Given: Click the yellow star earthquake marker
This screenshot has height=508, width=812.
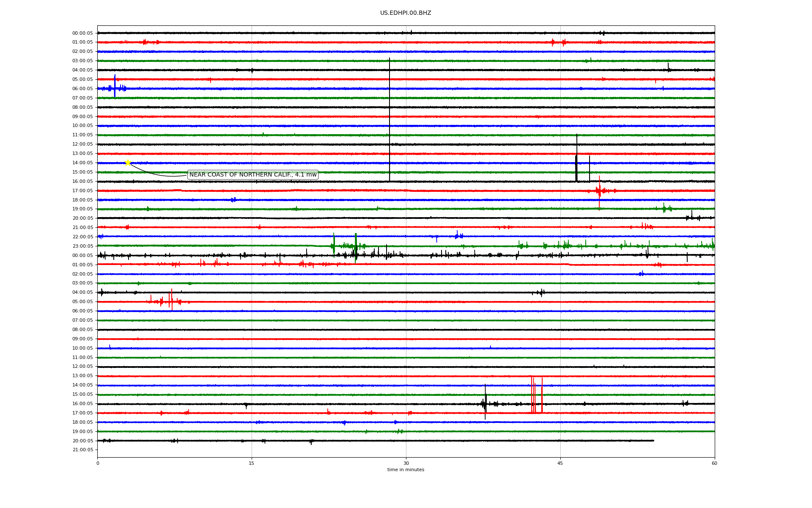Looking at the screenshot, I should pyautogui.click(x=128, y=163).
